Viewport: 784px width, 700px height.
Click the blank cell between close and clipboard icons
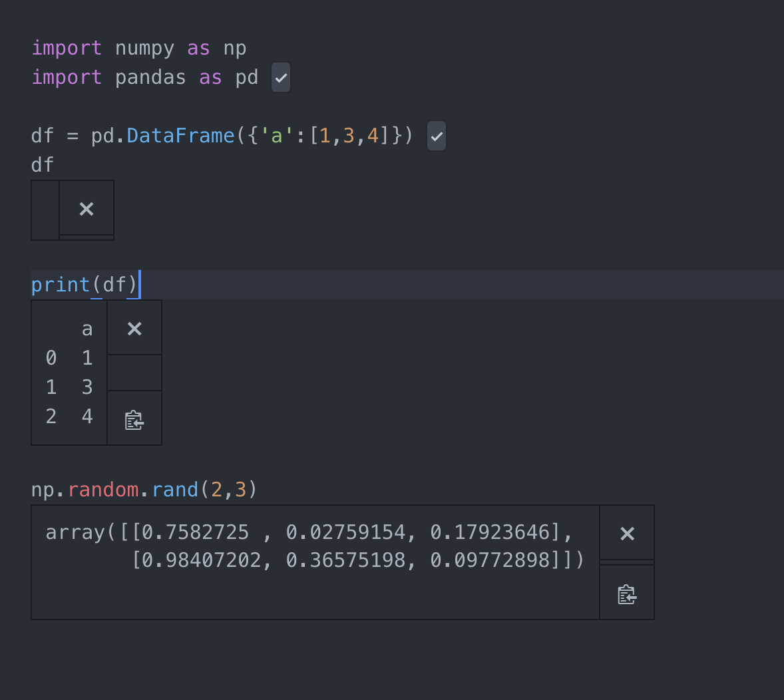(x=134, y=373)
